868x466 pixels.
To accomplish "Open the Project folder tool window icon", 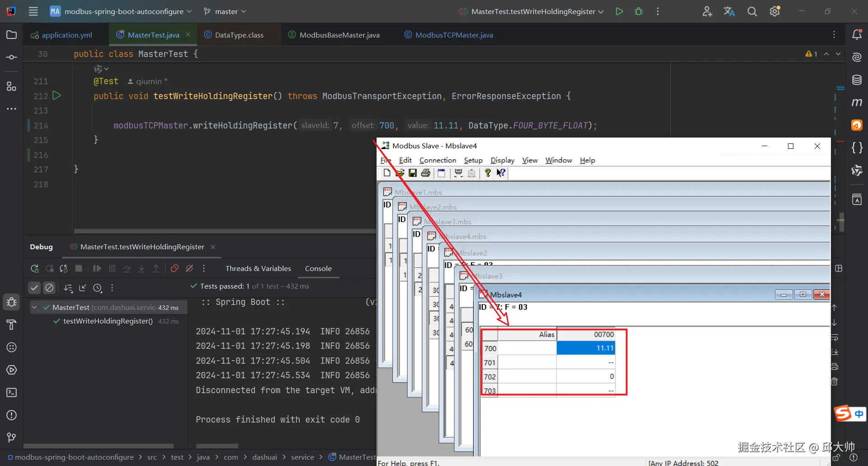I will [12, 35].
